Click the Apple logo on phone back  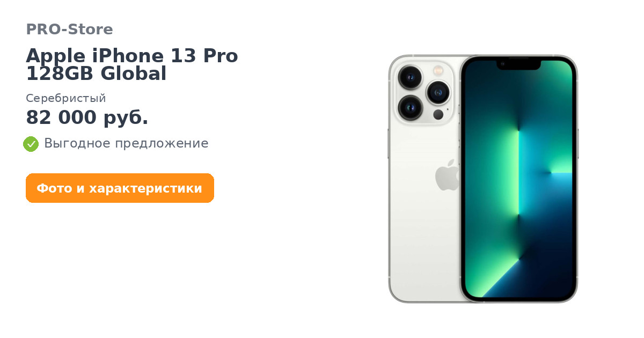447,174
